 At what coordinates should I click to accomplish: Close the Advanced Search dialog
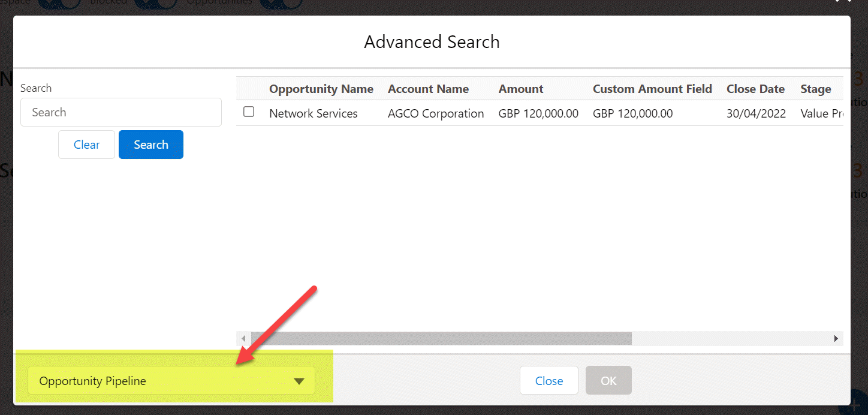tap(548, 381)
